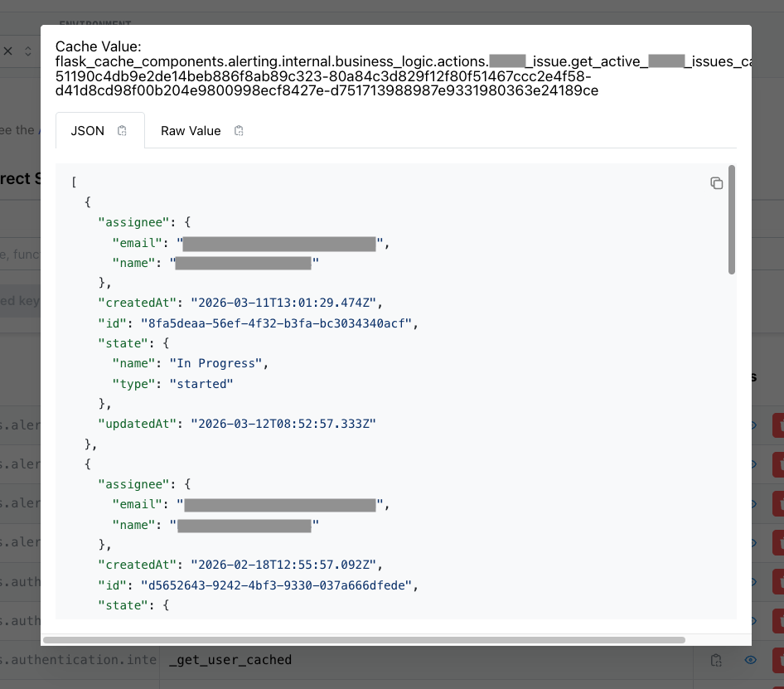Viewport: 784px width, 689px height.
Task: Click the eye icon on the fourth alerting row
Action: point(751,541)
